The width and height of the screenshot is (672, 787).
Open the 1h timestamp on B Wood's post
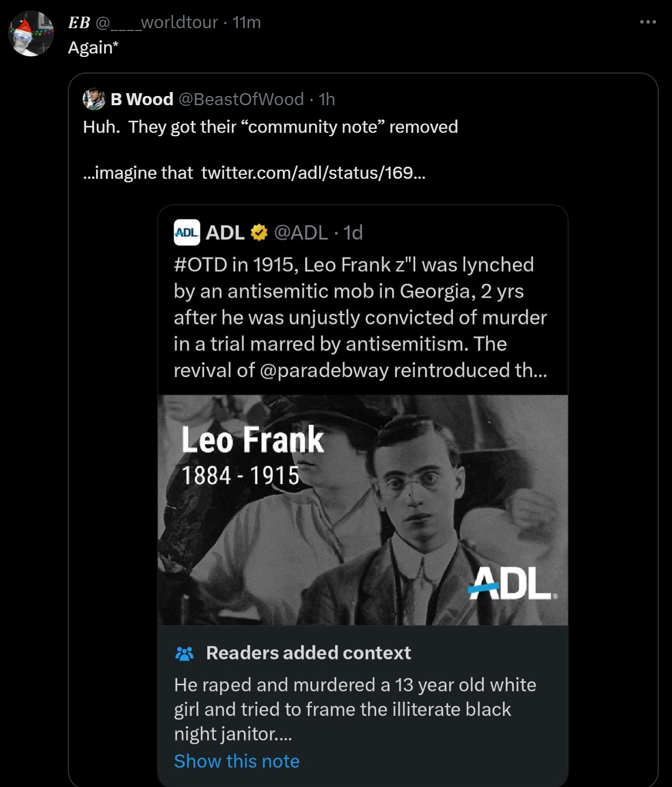[x=327, y=99]
